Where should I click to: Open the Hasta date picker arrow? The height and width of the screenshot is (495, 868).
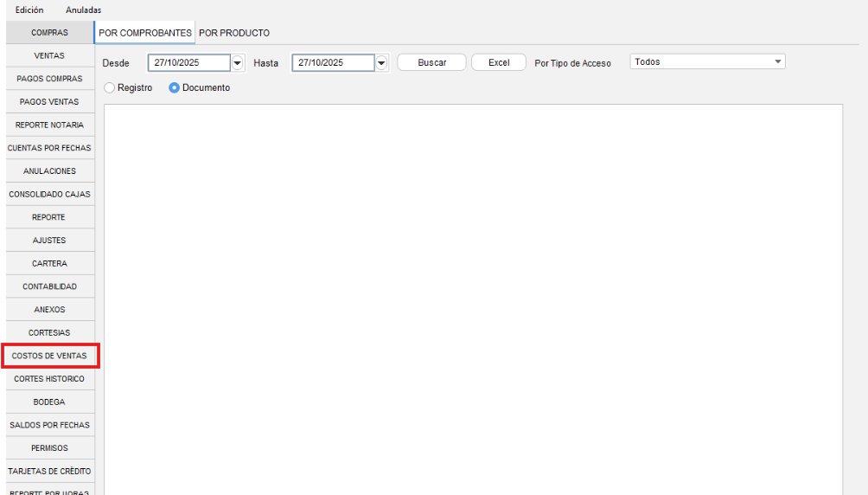[x=381, y=63]
